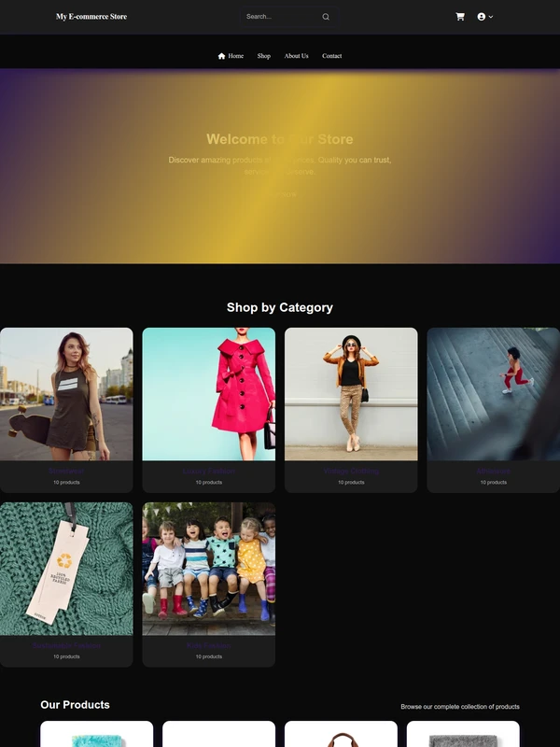Click the Streetwear category title
This screenshot has width=560, height=747.
point(66,472)
